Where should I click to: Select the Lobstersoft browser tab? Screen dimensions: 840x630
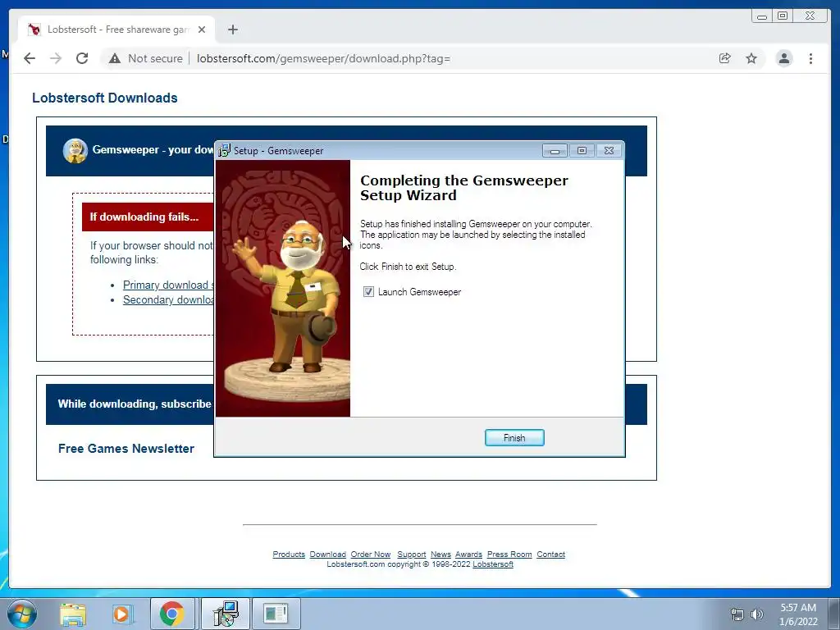coord(116,30)
